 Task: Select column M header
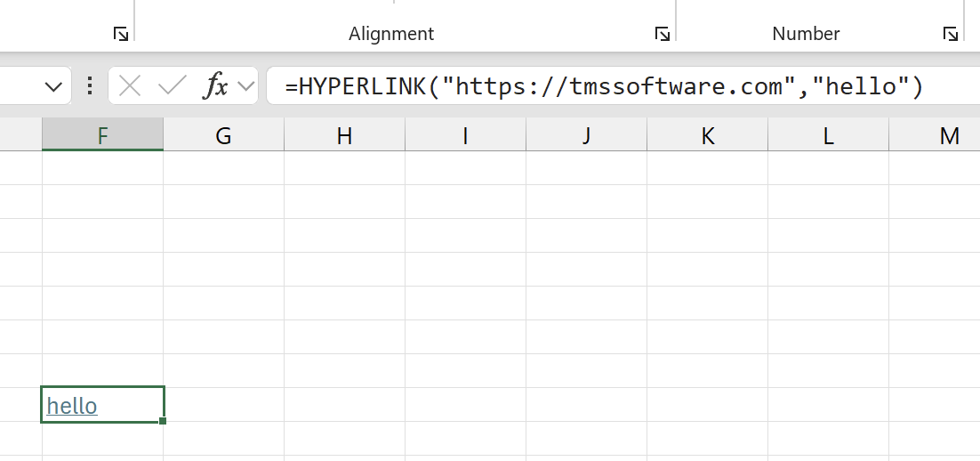point(935,135)
